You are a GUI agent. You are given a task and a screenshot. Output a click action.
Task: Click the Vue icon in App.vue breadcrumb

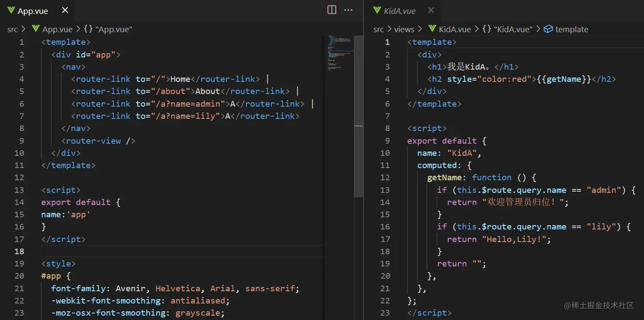coord(36,29)
